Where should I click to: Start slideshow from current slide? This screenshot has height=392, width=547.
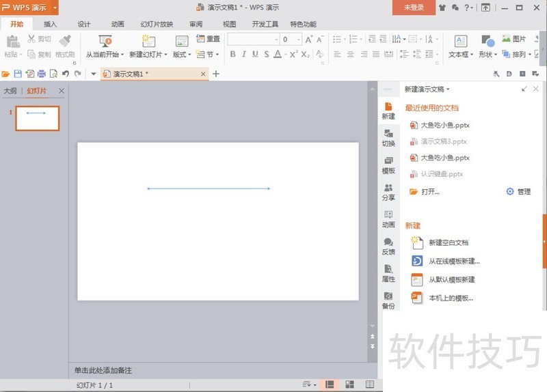(x=105, y=41)
